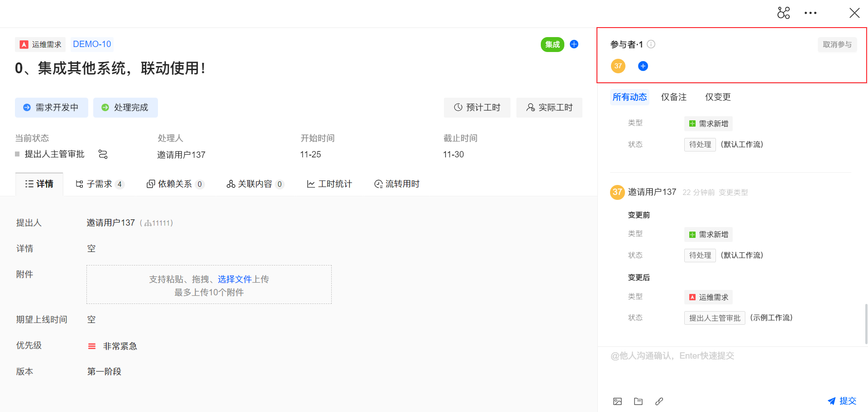Change the 第一阶段 version field

pyautogui.click(x=104, y=372)
